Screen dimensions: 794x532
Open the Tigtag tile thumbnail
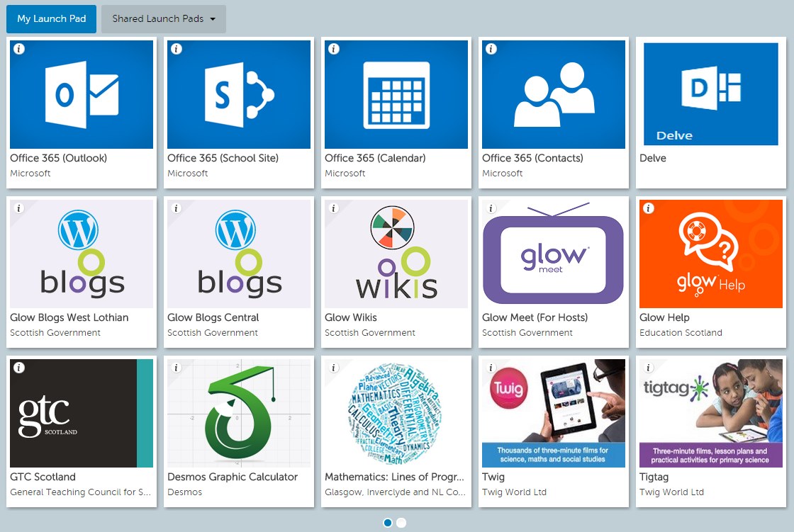click(x=711, y=413)
